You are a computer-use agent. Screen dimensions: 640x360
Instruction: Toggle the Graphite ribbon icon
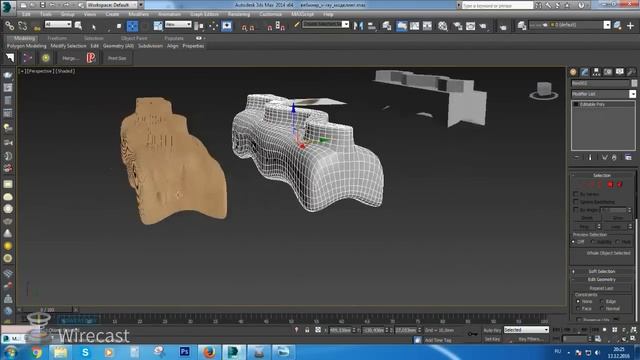[x=402, y=26]
